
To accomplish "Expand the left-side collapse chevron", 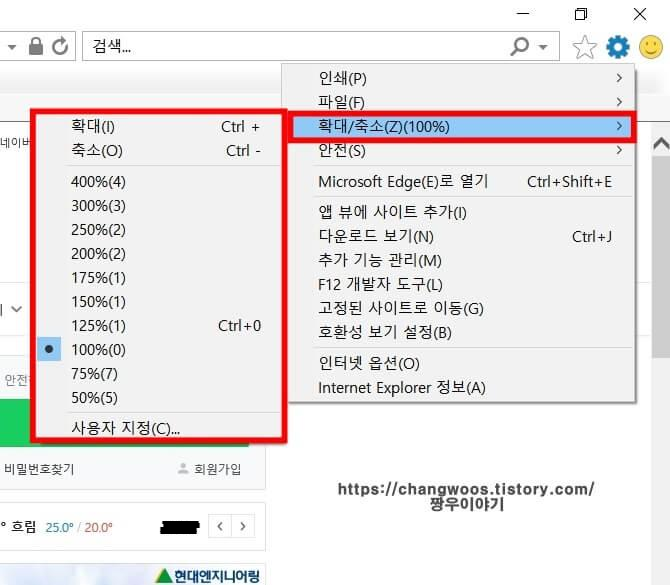I will click(16, 309).
